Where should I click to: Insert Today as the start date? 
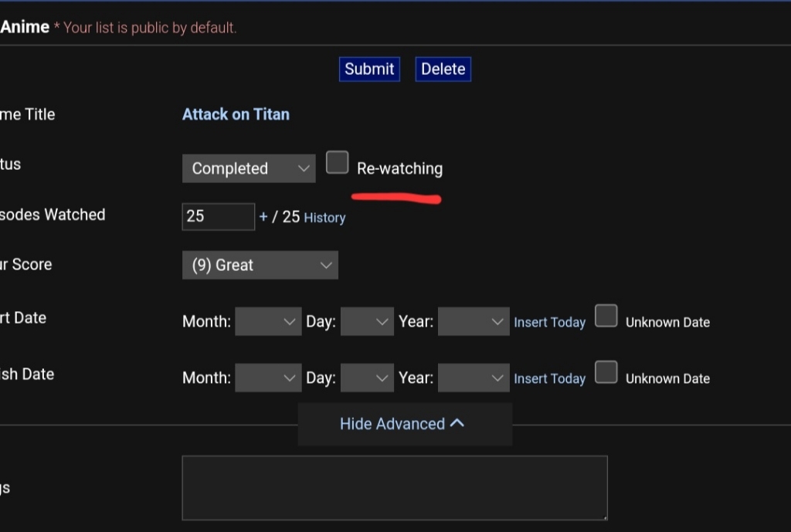(x=549, y=322)
